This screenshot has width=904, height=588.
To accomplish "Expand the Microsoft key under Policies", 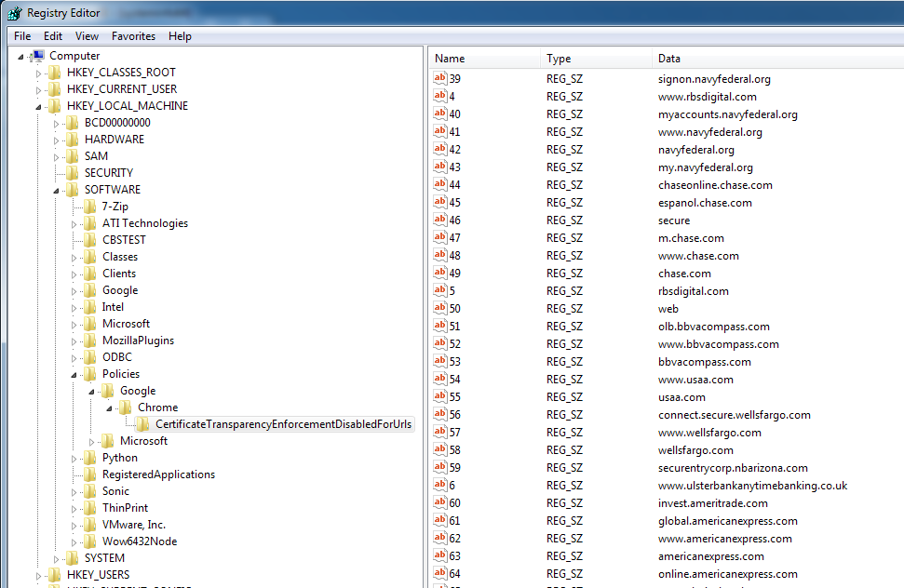I will [x=92, y=441].
